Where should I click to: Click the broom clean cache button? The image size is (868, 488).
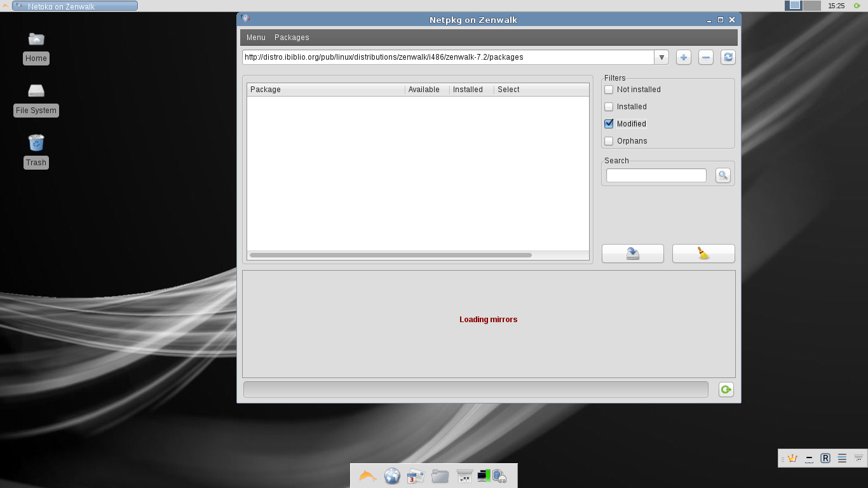(x=703, y=254)
